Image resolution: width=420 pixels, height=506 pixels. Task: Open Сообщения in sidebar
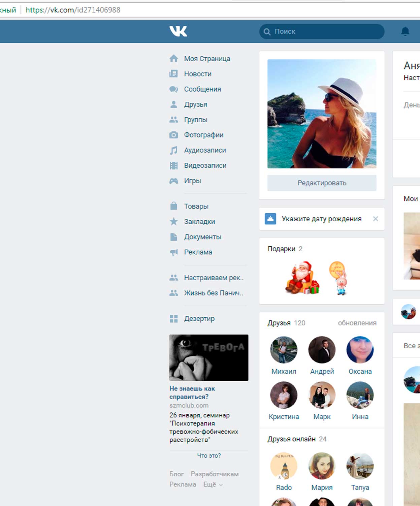[x=202, y=89]
